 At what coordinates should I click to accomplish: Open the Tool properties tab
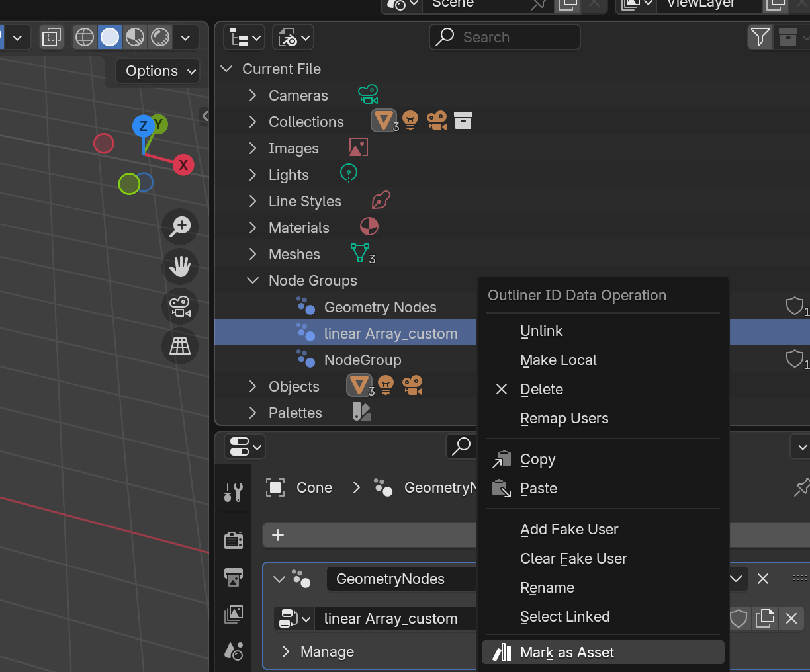[x=234, y=493]
